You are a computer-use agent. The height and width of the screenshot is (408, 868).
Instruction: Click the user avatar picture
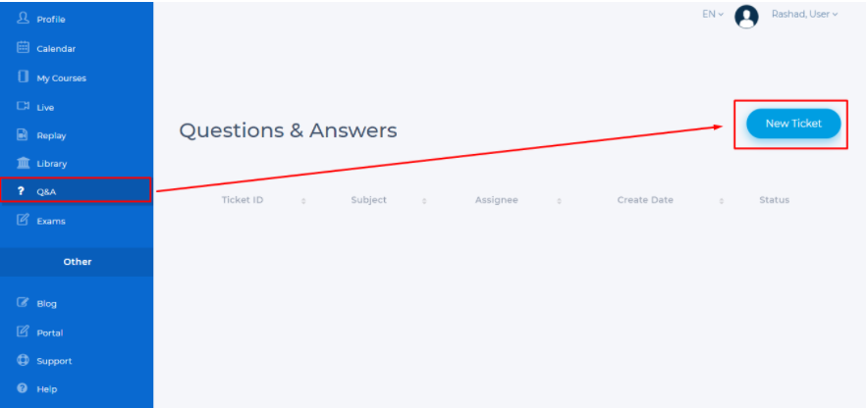pos(746,17)
